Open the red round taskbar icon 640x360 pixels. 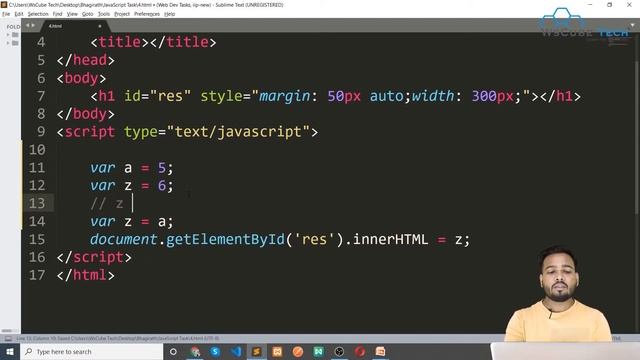click(x=360, y=351)
